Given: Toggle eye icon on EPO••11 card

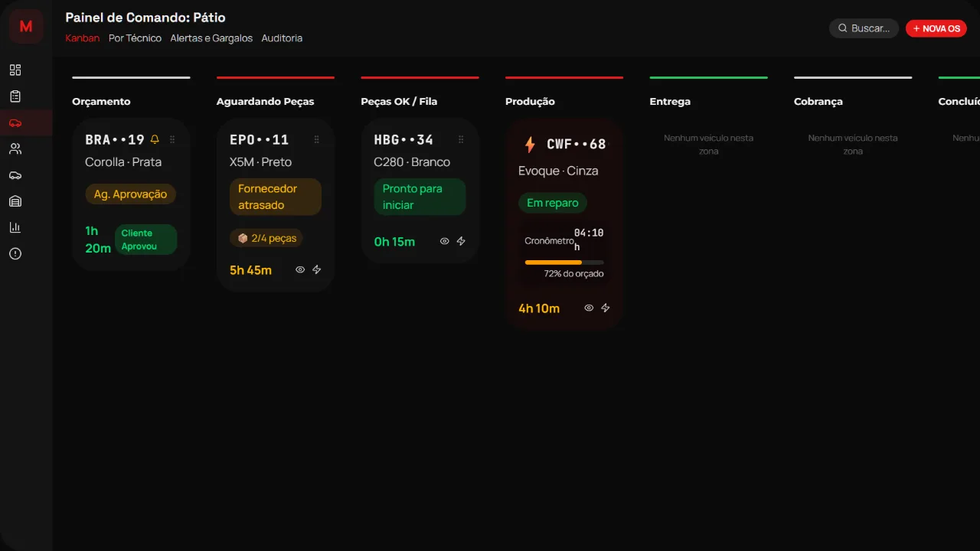Looking at the screenshot, I should 300,269.
